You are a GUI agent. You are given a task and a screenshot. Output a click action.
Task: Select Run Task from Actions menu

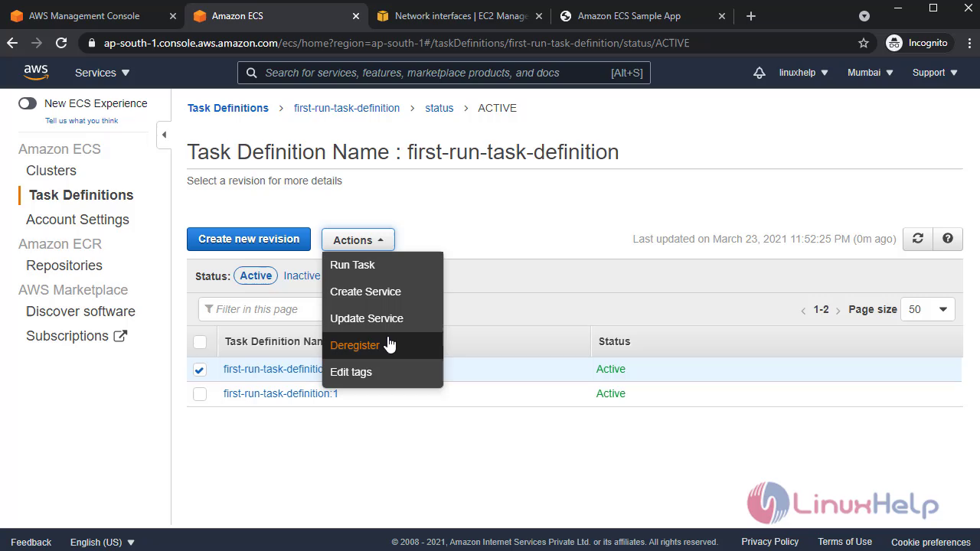click(382, 265)
